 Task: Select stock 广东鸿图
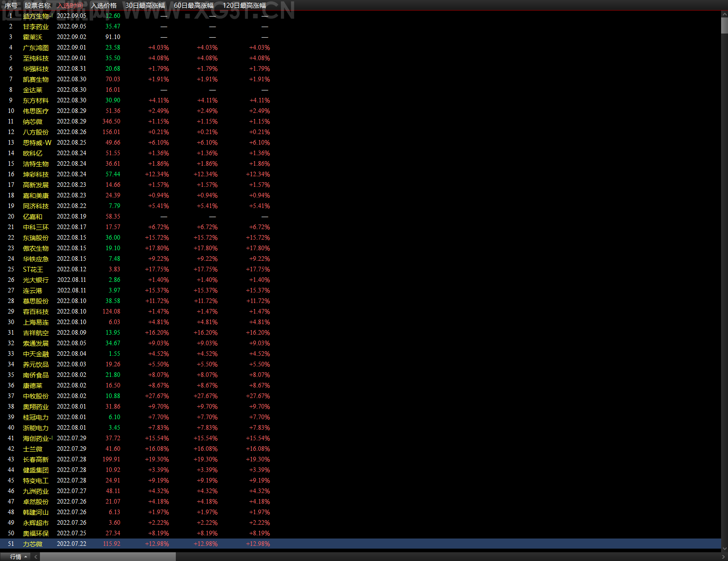(x=36, y=48)
